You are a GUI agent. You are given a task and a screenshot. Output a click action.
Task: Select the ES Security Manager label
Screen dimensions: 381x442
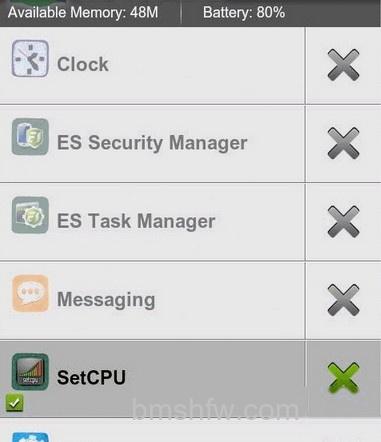point(152,143)
